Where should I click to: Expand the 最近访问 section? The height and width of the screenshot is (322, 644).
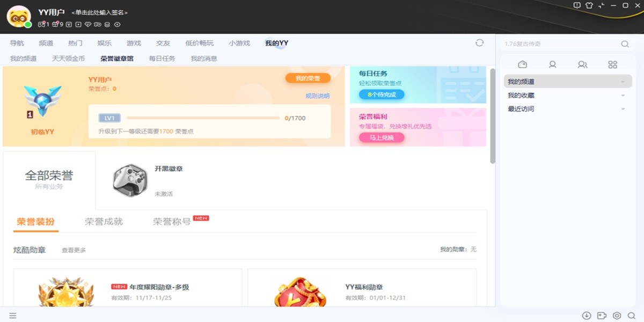pyautogui.click(x=624, y=109)
